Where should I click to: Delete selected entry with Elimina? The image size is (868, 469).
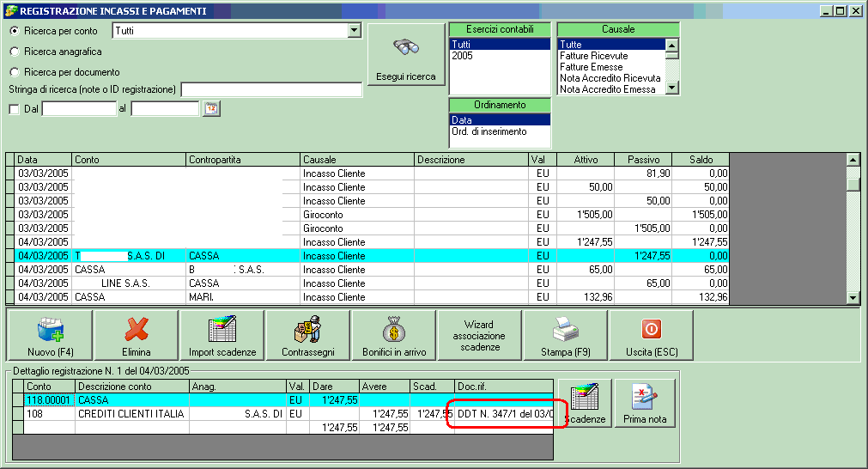click(x=137, y=336)
